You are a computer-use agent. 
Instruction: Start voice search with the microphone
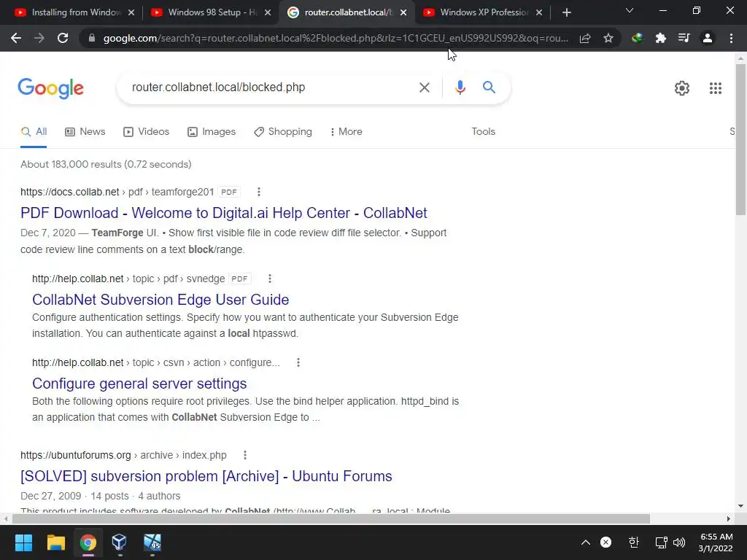coord(460,87)
